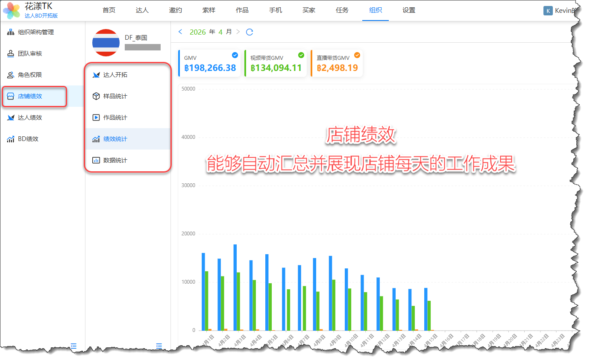The height and width of the screenshot is (364, 590).
Task: Open the BD绩效 sidebar item
Action: tap(28, 139)
